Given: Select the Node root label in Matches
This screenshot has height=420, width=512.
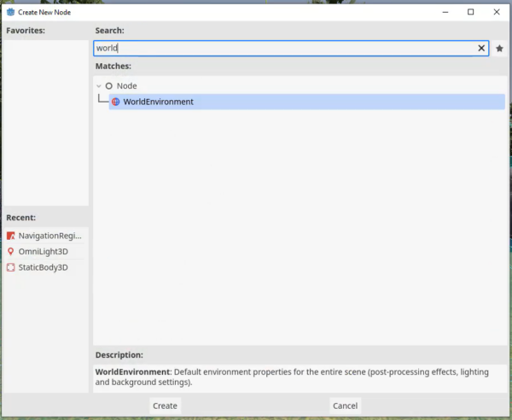Looking at the screenshot, I should 126,86.
